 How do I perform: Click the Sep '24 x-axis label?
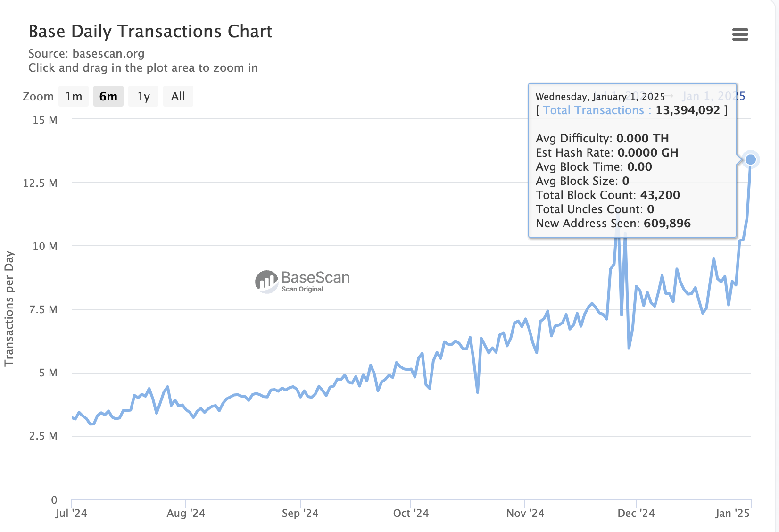tap(300, 513)
